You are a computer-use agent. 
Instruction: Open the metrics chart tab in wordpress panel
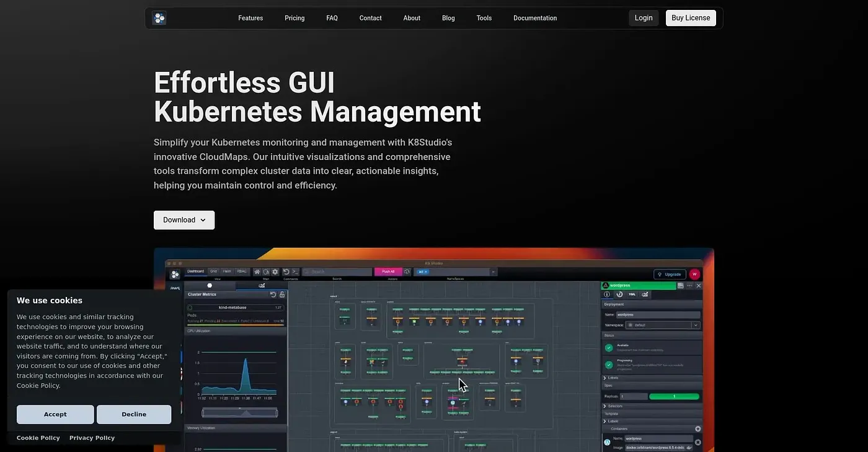point(645,295)
